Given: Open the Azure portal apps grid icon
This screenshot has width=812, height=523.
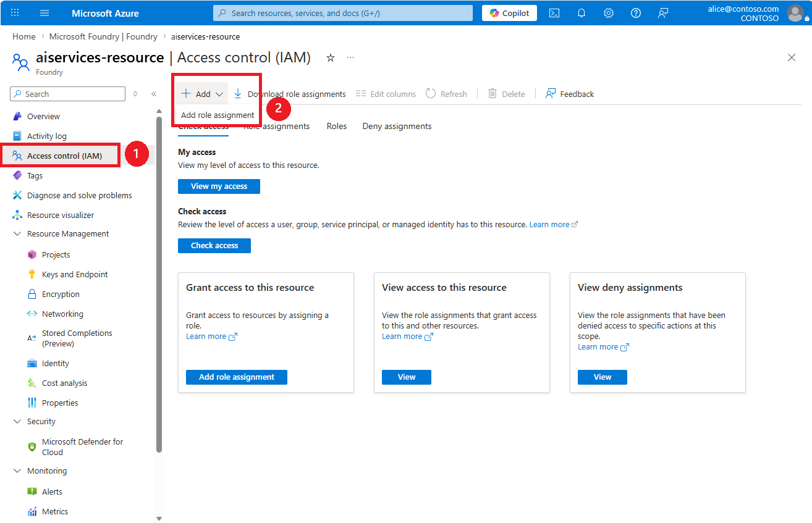Looking at the screenshot, I should [x=15, y=13].
